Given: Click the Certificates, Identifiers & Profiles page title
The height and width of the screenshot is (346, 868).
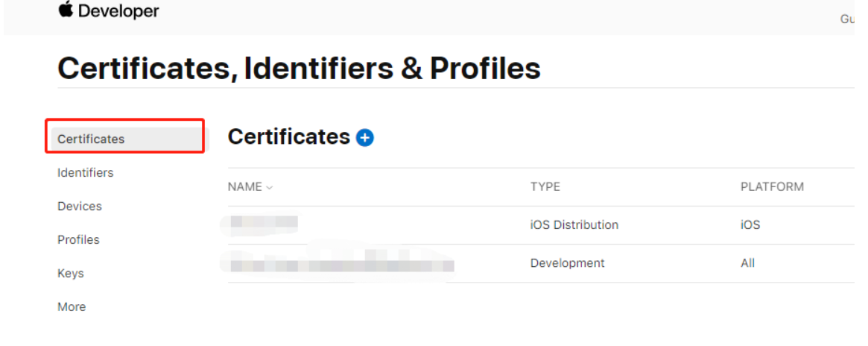Looking at the screenshot, I should pos(299,69).
